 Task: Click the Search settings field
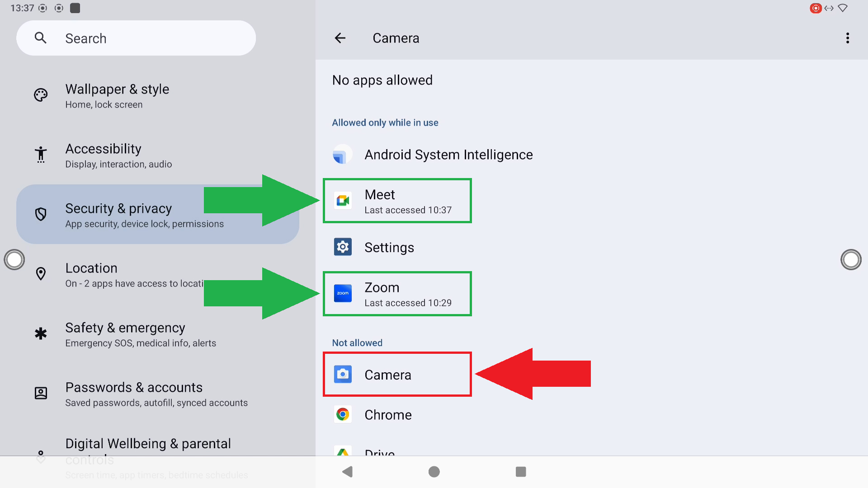click(149, 38)
